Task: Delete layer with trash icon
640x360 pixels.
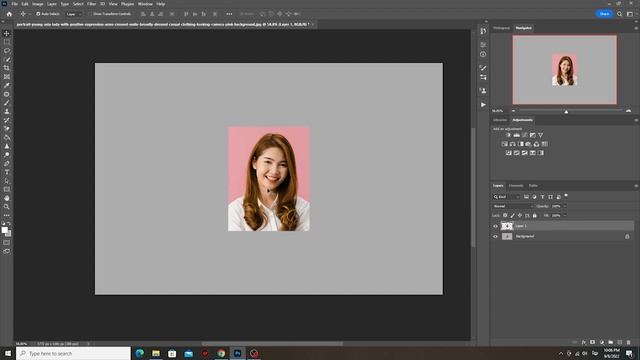Action: coord(629,342)
